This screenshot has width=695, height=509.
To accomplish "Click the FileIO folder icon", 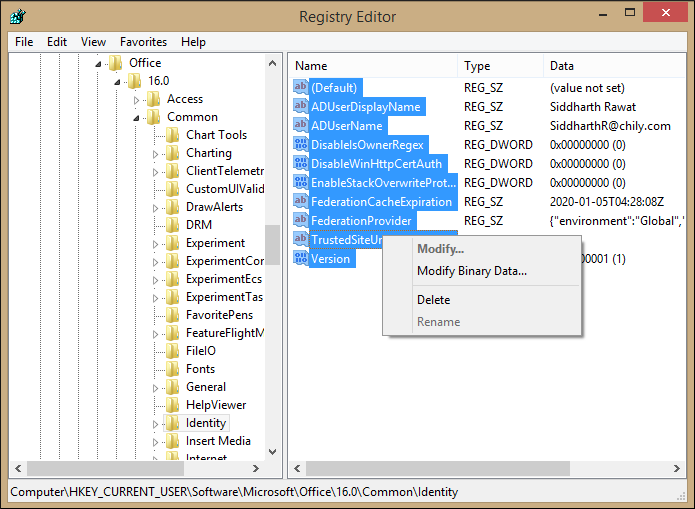I will point(172,351).
